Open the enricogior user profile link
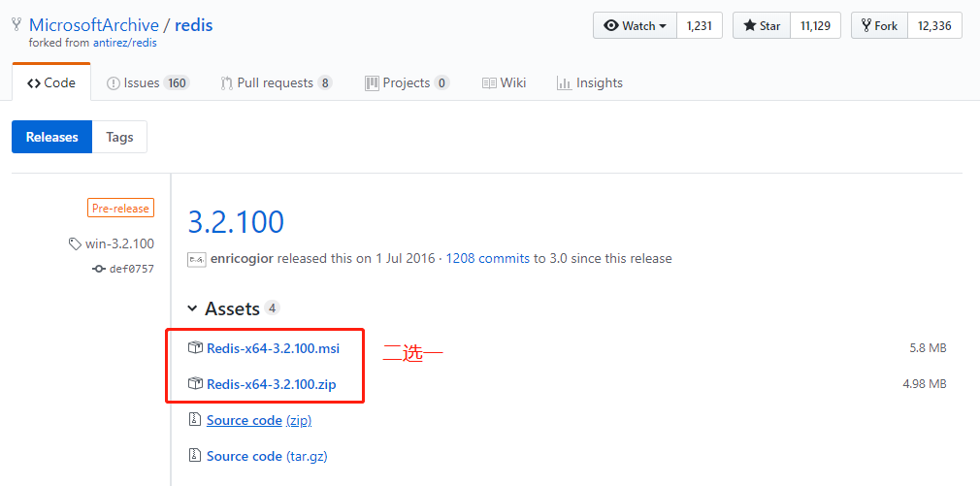980x486 pixels. [242, 258]
